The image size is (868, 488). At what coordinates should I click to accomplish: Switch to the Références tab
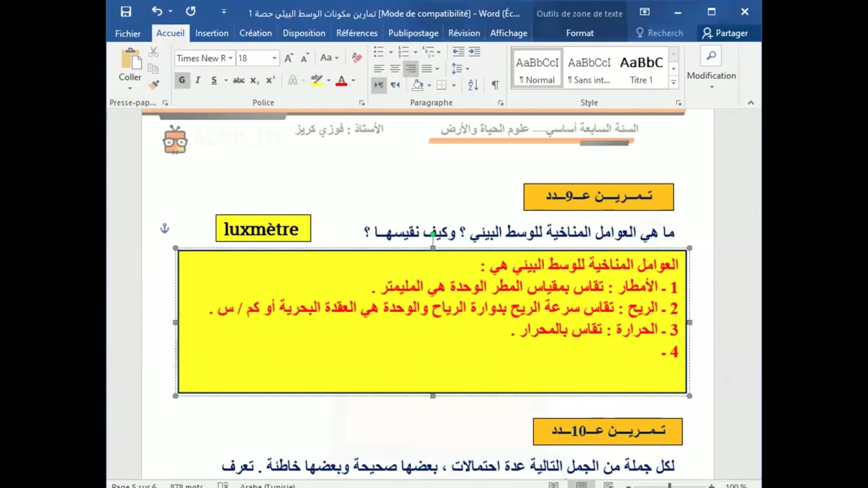coord(357,33)
